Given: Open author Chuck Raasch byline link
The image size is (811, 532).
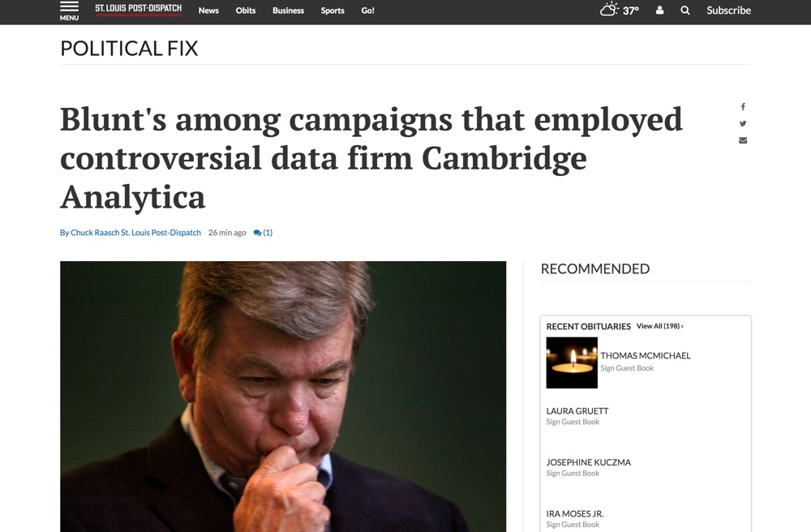Looking at the screenshot, I should pyautogui.click(x=130, y=233).
